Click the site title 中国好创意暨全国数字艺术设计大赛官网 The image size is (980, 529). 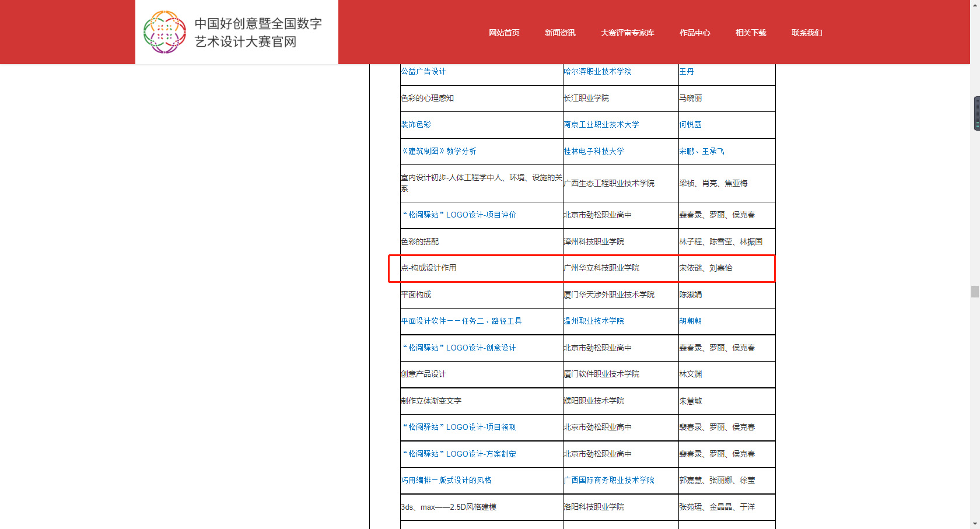click(x=258, y=33)
